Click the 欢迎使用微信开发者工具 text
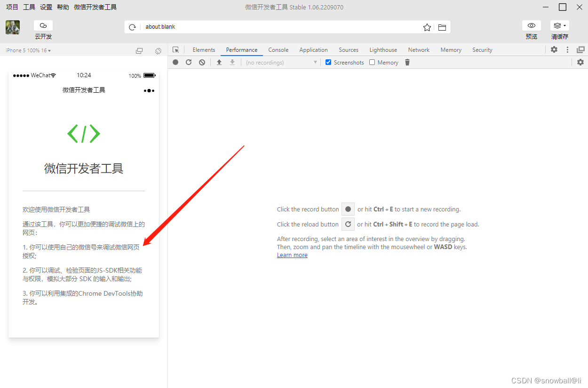 [56, 210]
